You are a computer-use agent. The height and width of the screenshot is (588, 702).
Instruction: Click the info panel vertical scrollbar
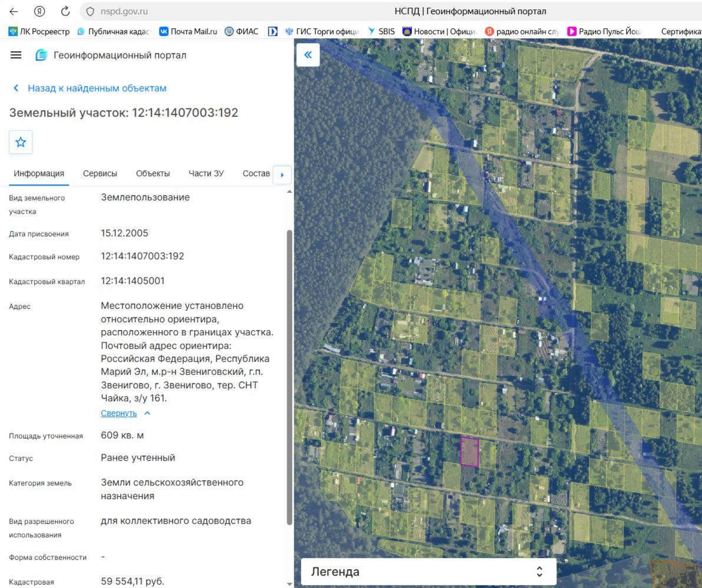click(x=290, y=377)
